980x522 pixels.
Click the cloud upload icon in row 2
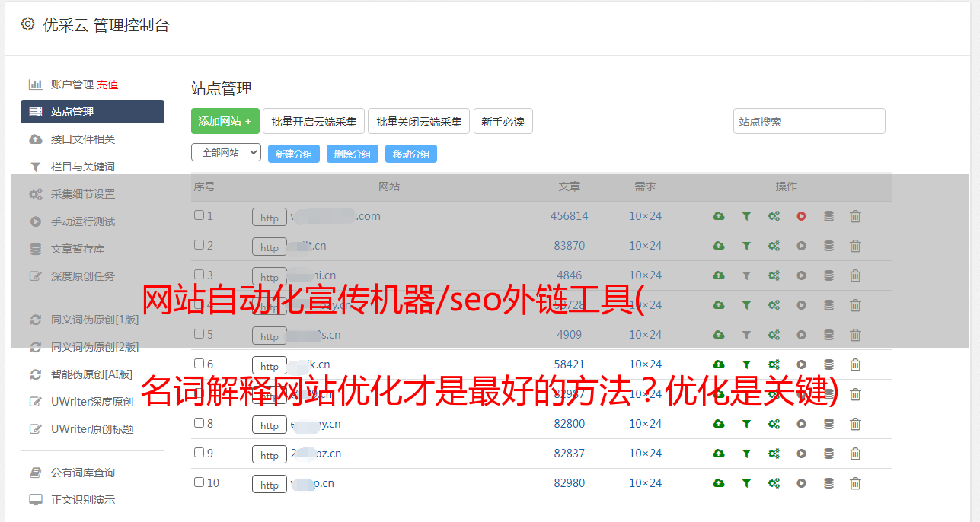[x=719, y=246]
